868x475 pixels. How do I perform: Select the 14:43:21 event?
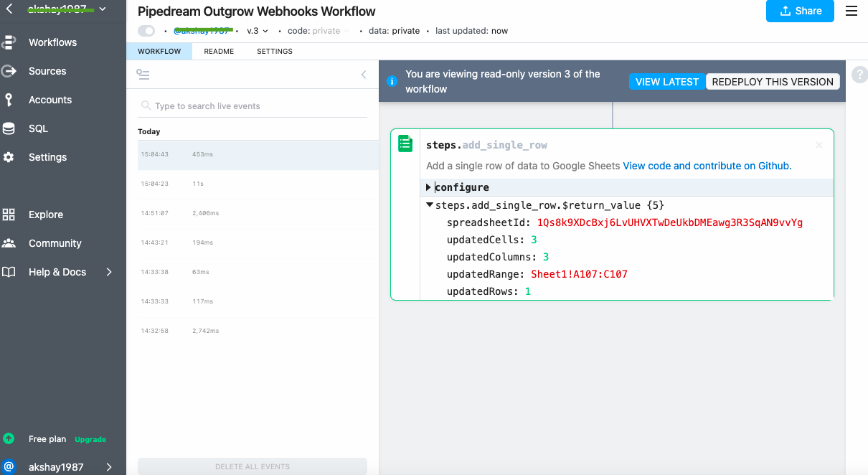[x=258, y=243]
